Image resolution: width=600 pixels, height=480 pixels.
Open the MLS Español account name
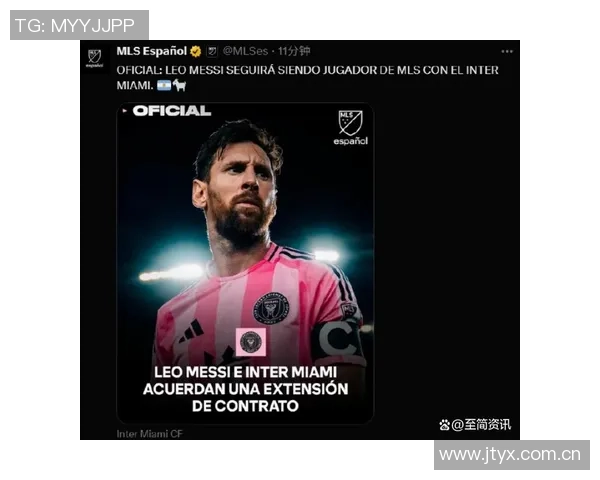(152, 51)
